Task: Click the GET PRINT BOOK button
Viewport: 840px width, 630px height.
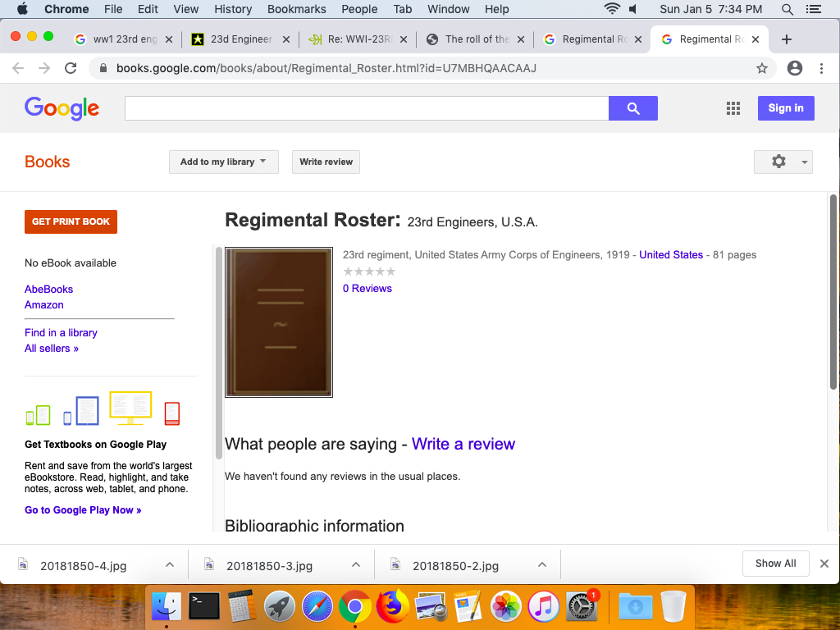Action: tap(71, 221)
